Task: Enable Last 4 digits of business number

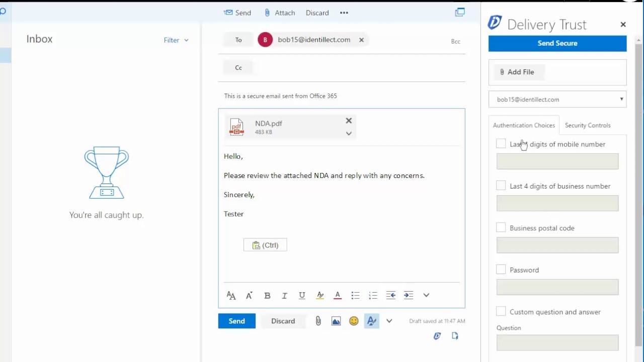Action: tap(501, 186)
